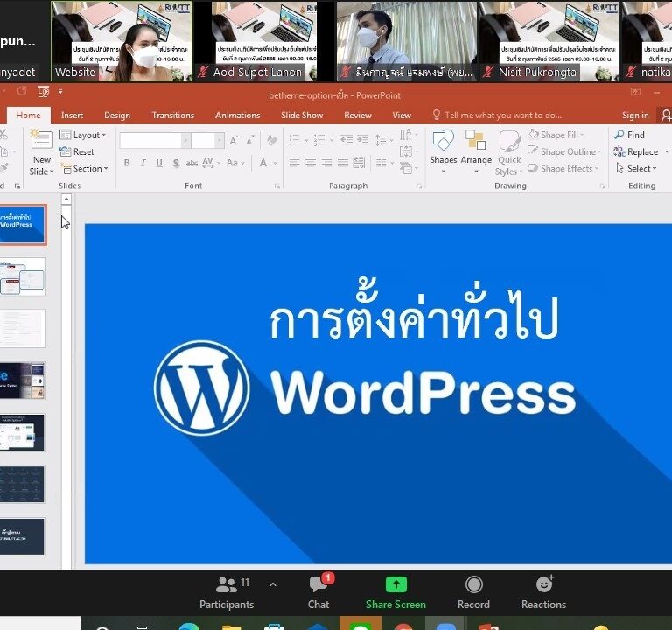Open the Arrange menu
Image resolution: width=672 pixels, height=630 pixels.
pyautogui.click(x=476, y=151)
